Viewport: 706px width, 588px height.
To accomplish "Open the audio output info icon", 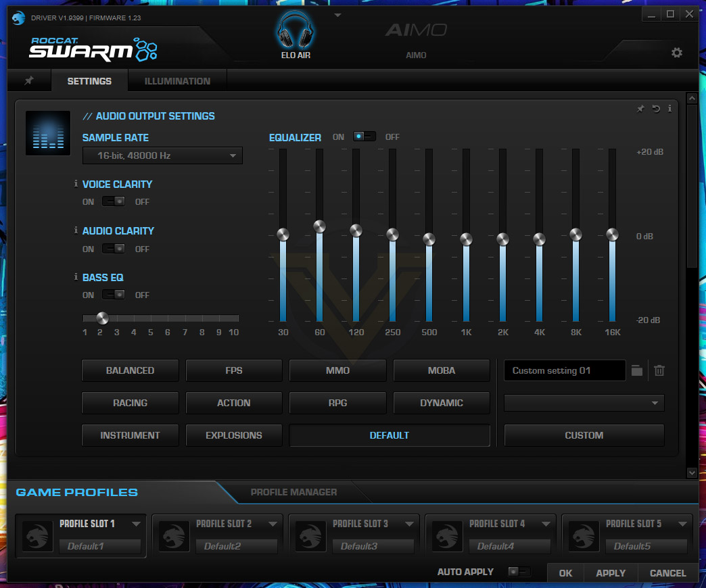I will click(x=669, y=108).
